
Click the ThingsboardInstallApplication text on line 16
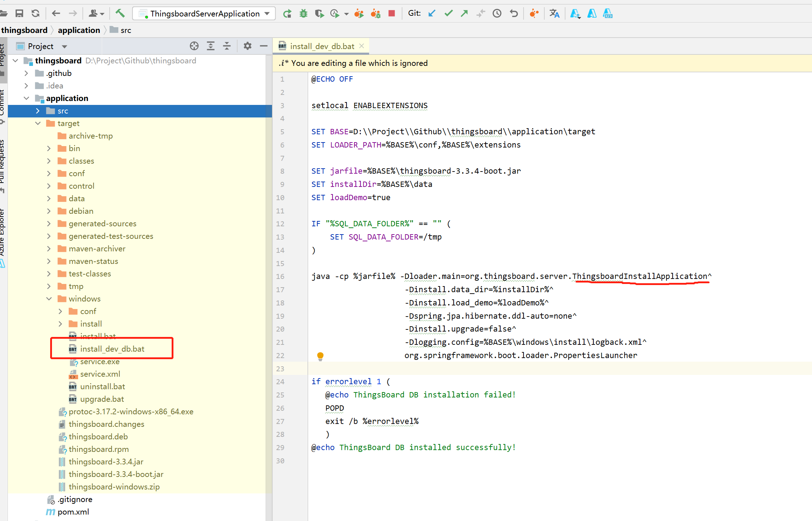[x=640, y=276]
